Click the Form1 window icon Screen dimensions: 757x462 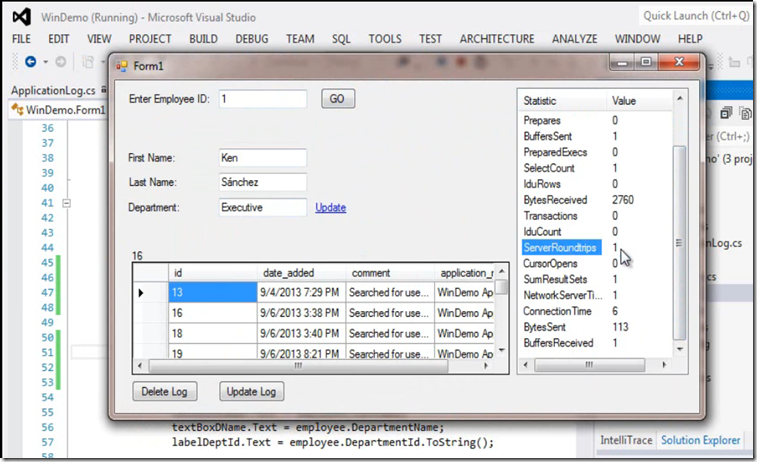click(x=122, y=66)
